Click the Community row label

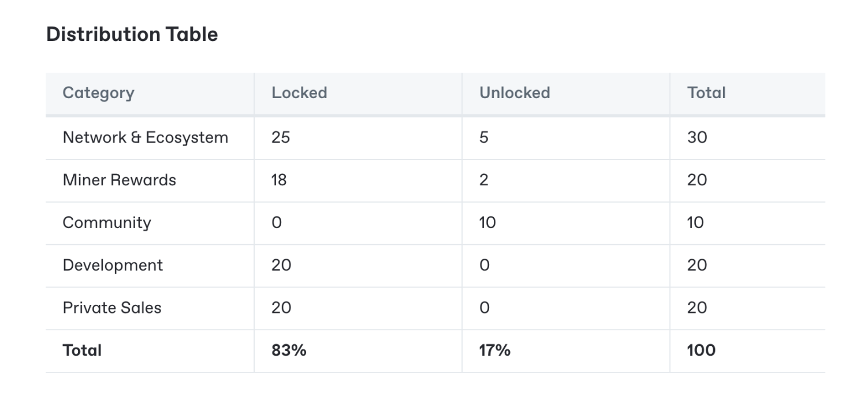coord(107,223)
